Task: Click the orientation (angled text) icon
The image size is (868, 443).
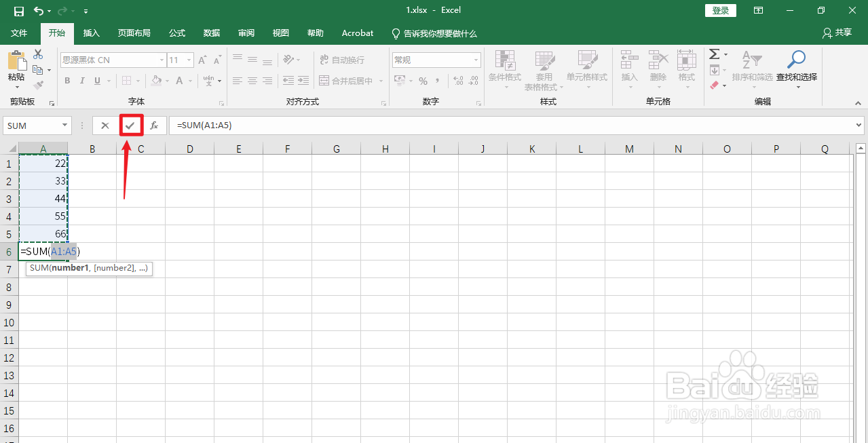Action: click(x=288, y=60)
